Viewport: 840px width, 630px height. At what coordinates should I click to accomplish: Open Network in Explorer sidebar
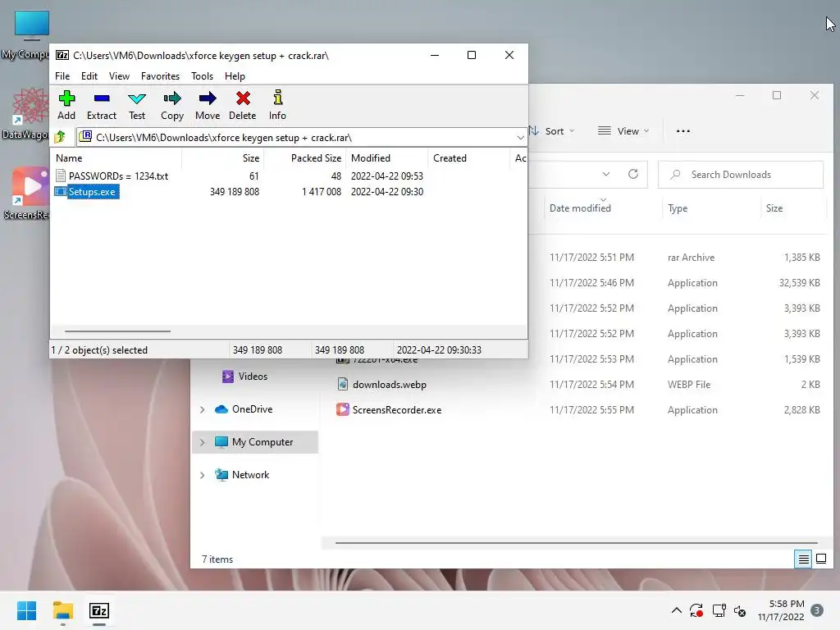(x=242, y=475)
